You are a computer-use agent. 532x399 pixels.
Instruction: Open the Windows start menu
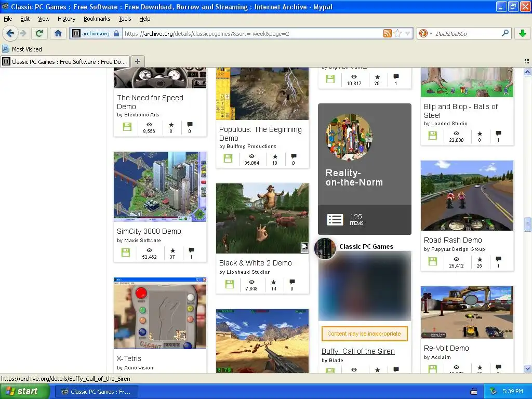tap(25, 392)
